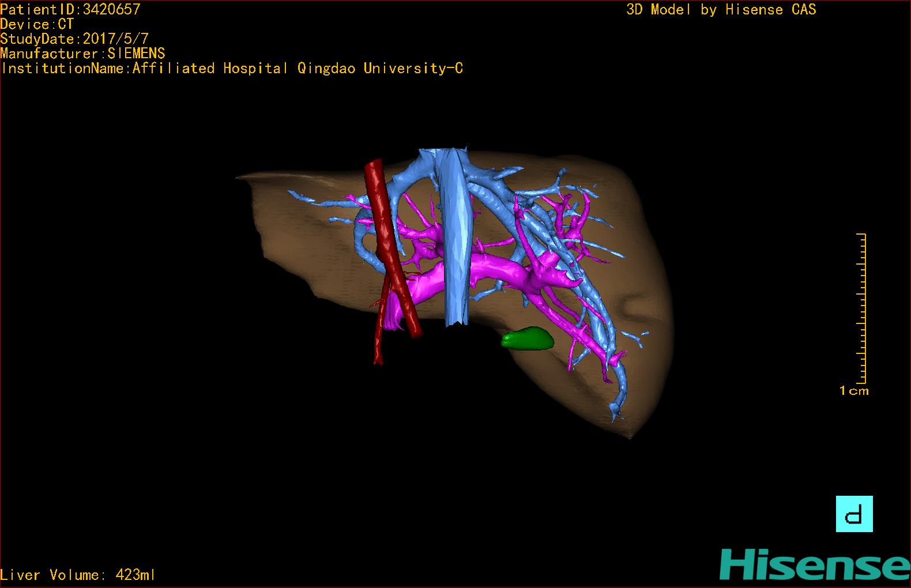Click the PatientID:3420657 text
Viewport: 911px width, 588px height.
tap(70, 9)
